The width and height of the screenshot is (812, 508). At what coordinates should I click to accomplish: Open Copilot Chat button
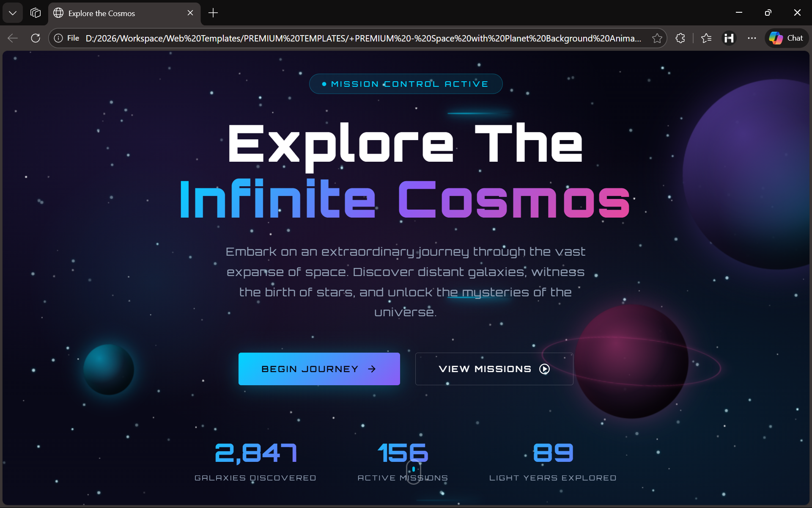tap(786, 38)
